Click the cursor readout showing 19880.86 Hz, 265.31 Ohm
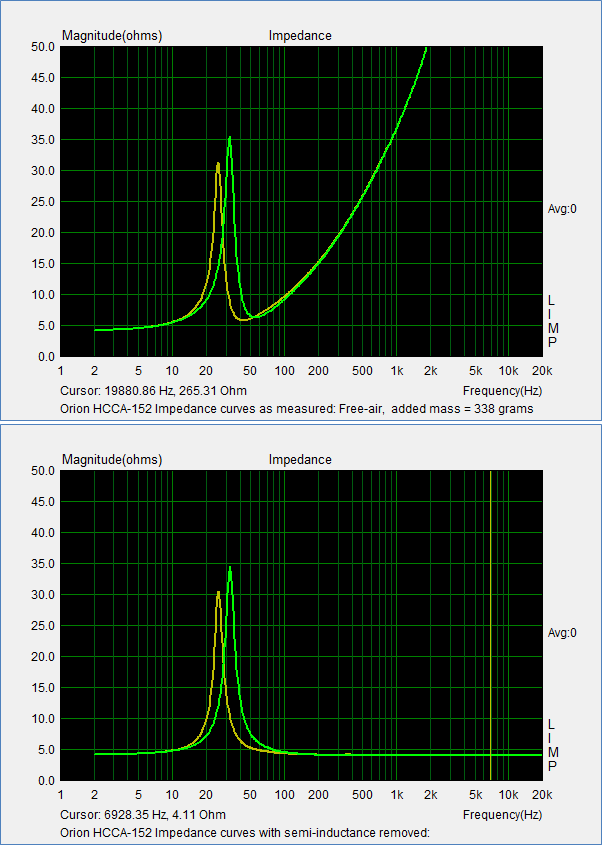 [x=154, y=390]
